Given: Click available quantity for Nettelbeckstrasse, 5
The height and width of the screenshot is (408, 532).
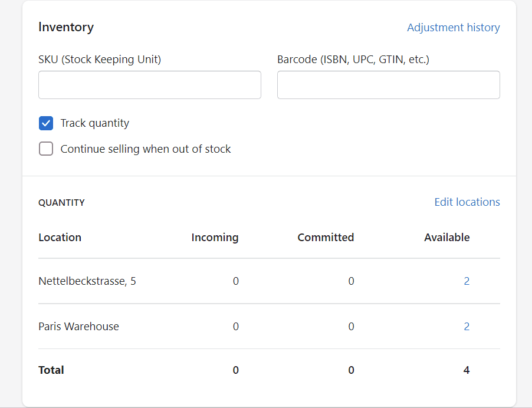Looking at the screenshot, I should [467, 281].
